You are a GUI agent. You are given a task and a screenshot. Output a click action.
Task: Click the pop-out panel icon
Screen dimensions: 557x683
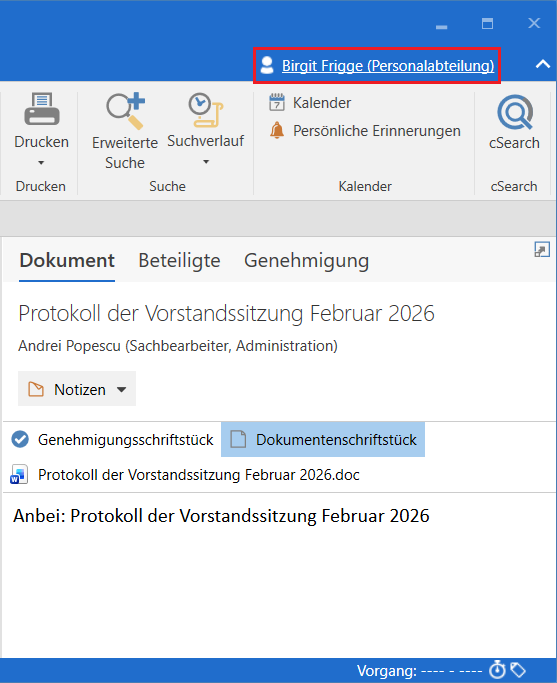click(542, 250)
